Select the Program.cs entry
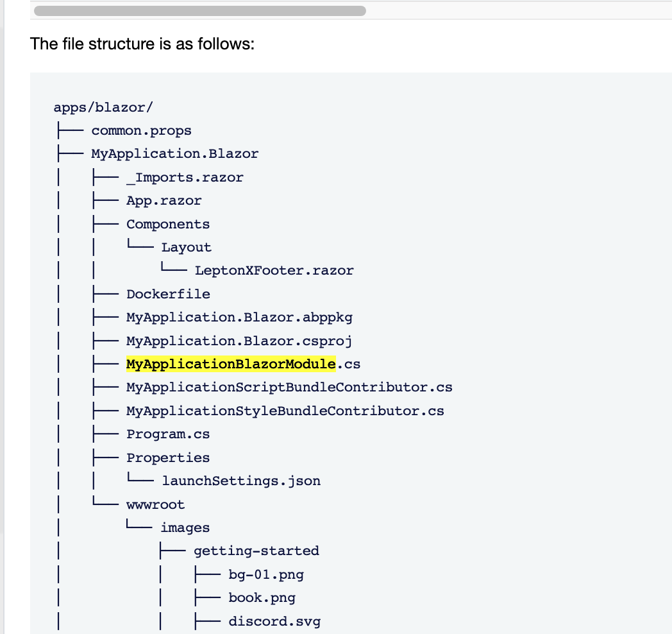 (168, 434)
